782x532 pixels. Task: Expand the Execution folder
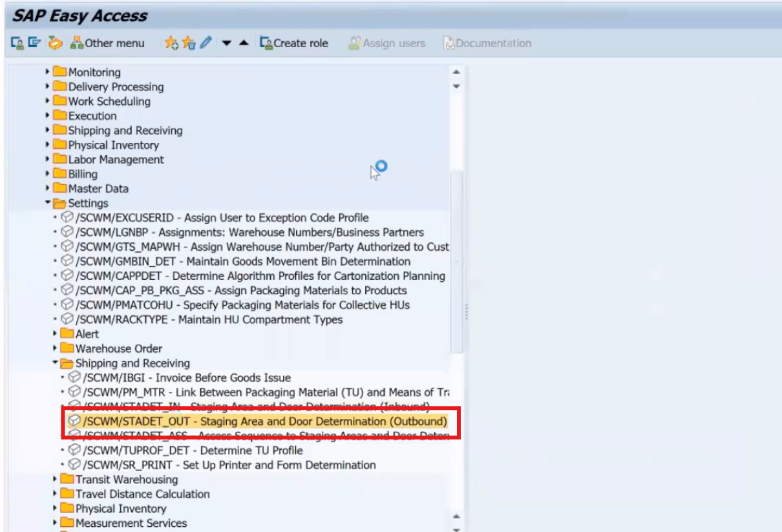pyautogui.click(x=48, y=116)
